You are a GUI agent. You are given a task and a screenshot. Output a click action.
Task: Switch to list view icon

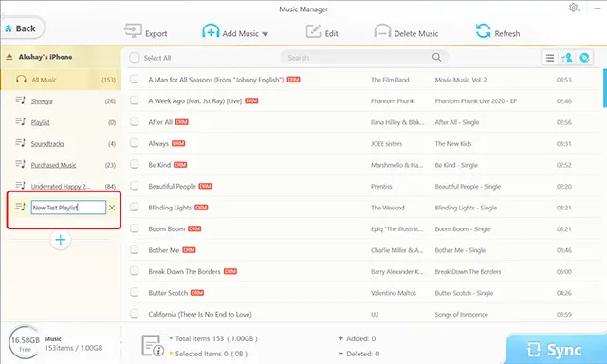point(550,58)
